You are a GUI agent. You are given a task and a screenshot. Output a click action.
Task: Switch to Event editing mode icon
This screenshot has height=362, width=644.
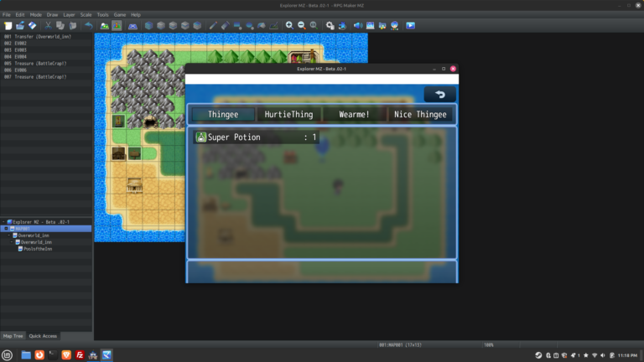[117, 25]
